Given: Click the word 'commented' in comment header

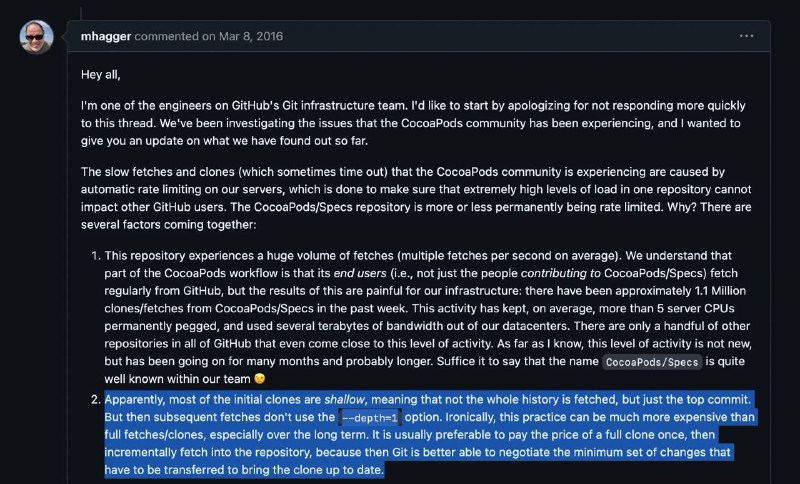Looking at the screenshot, I should click(x=166, y=36).
